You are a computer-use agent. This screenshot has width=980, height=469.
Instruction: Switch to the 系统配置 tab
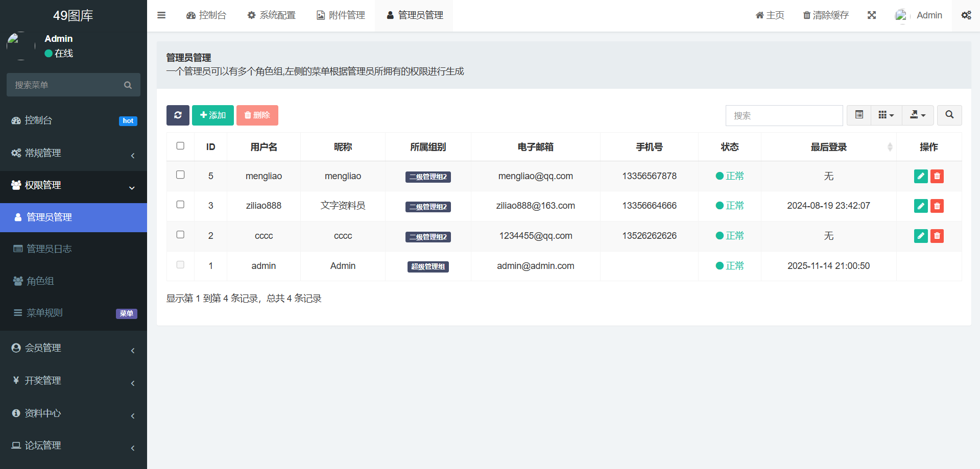click(271, 15)
